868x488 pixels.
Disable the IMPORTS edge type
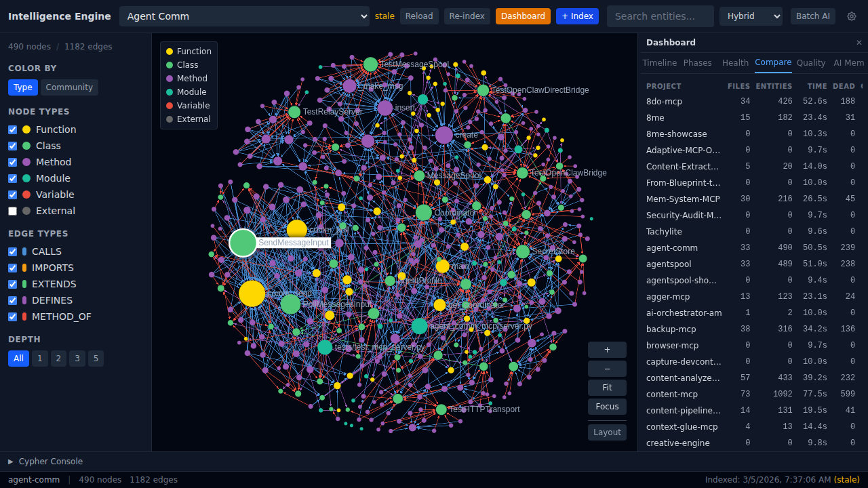(12, 268)
